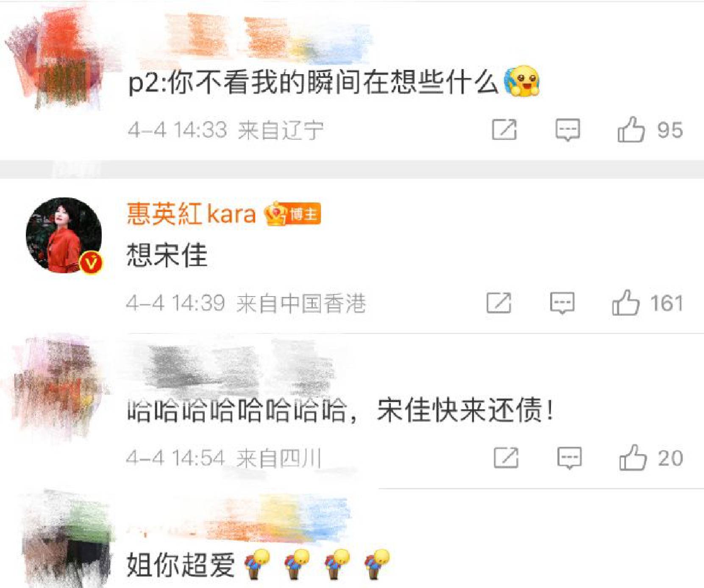Reply to the 想宋佳 comment
The image size is (704, 588).
click(x=562, y=303)
